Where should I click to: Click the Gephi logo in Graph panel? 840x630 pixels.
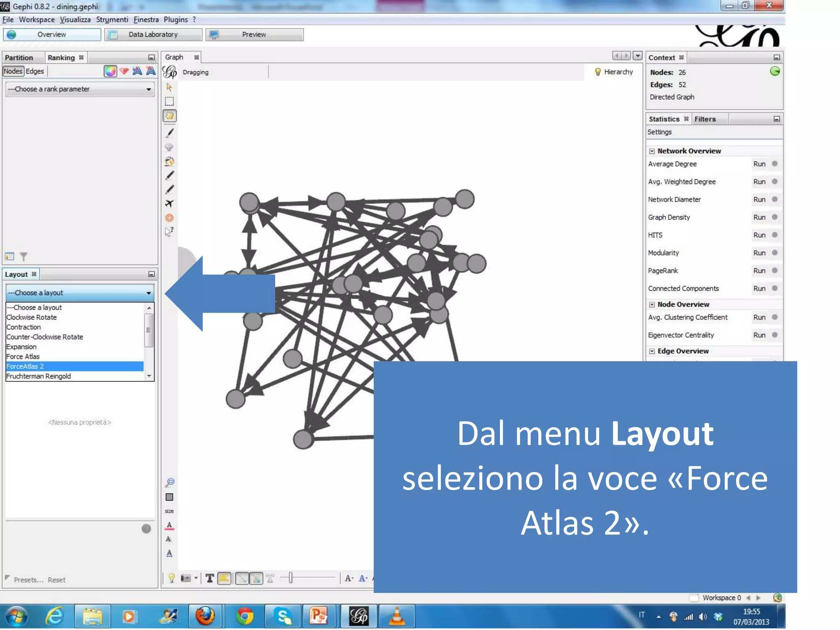pos(170,72)
